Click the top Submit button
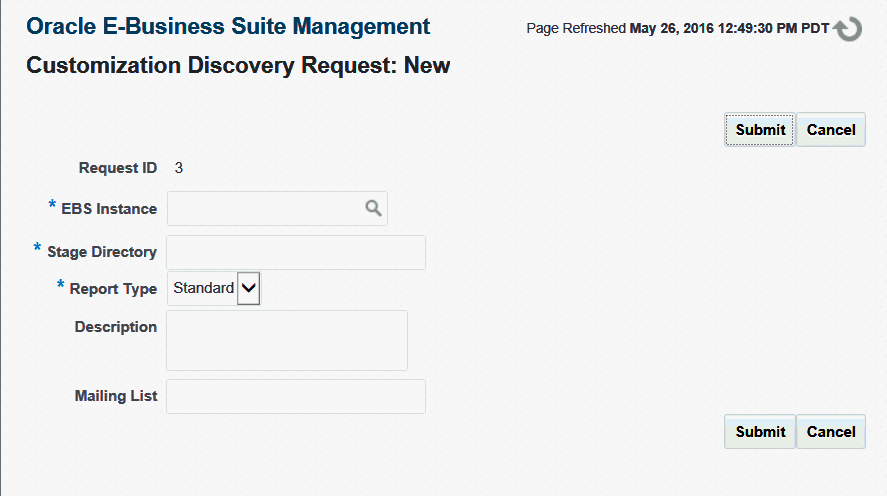The image size is (887, 496). (760, 130)
